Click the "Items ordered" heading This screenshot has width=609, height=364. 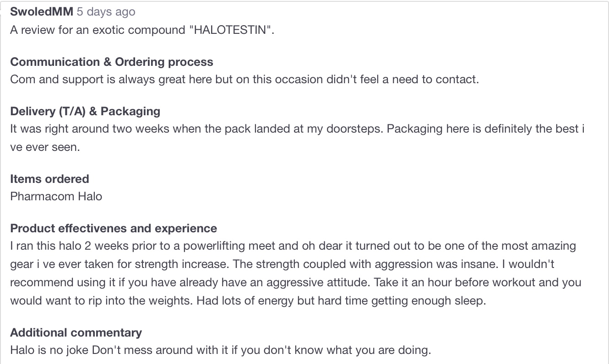pyautogui.click(x=49, y=179)
